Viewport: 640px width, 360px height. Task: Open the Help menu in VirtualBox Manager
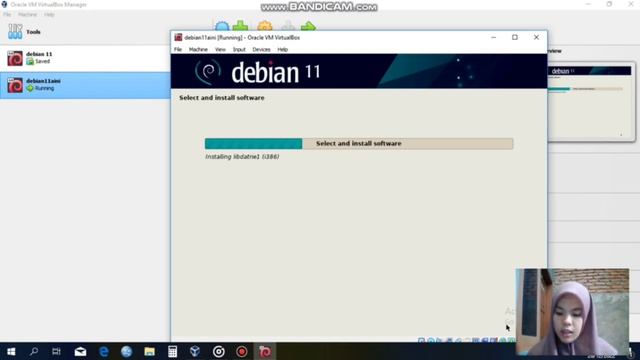pos(49,15)
